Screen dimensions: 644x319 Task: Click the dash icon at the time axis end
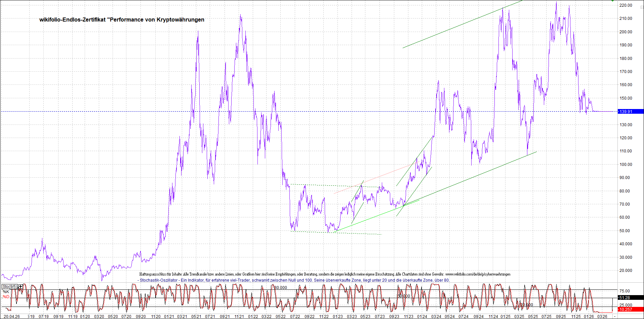coord(615,317)
